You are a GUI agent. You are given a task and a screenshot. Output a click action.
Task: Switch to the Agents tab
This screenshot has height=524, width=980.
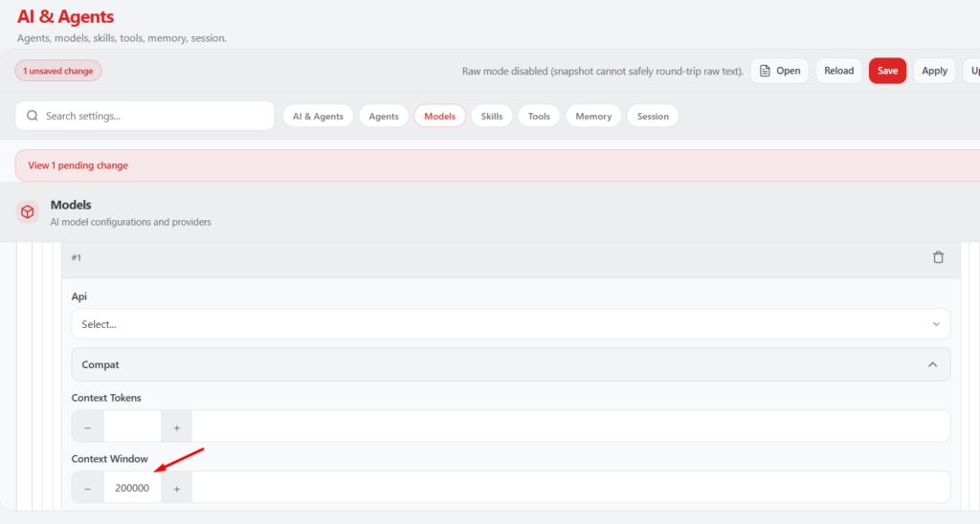pos(384,117)
